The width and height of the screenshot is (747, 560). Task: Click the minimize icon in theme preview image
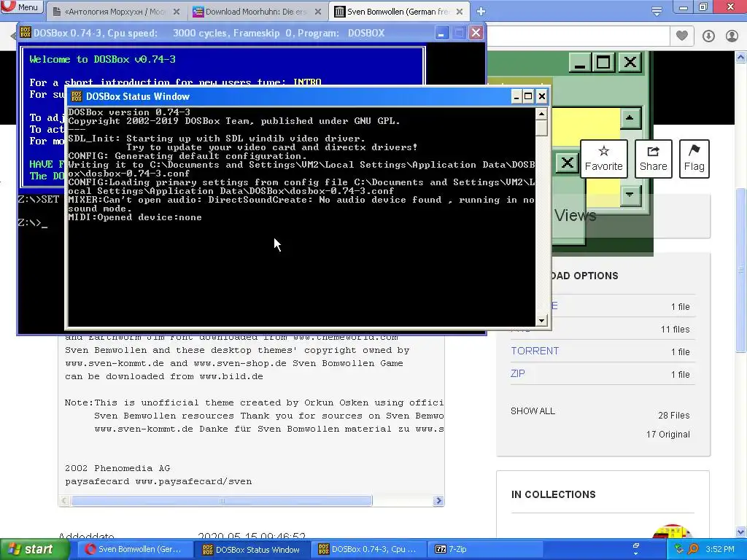[x=580, y=62]
